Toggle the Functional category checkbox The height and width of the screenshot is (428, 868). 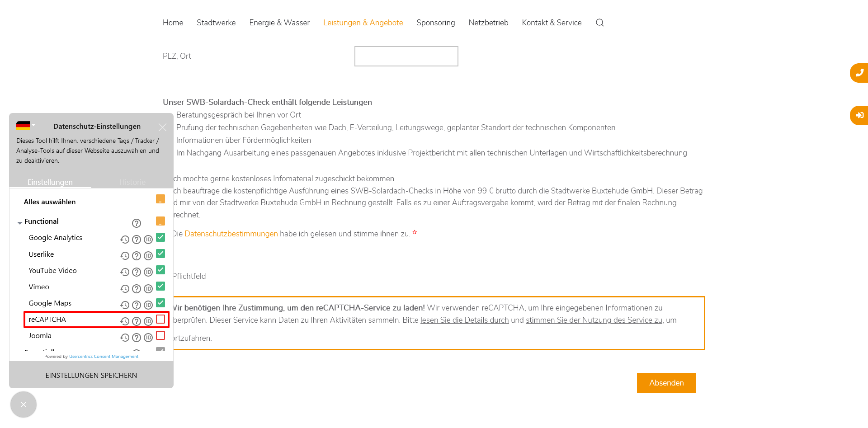160,221
